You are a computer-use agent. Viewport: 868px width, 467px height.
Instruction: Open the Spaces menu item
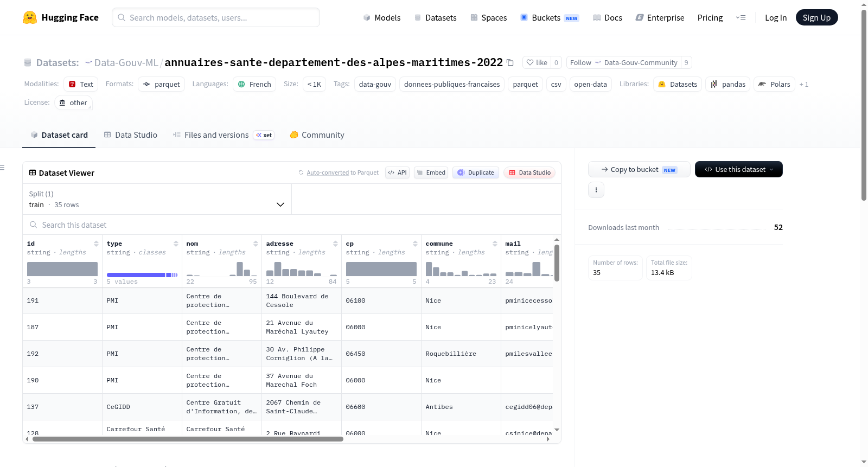(x=488, y=17)
